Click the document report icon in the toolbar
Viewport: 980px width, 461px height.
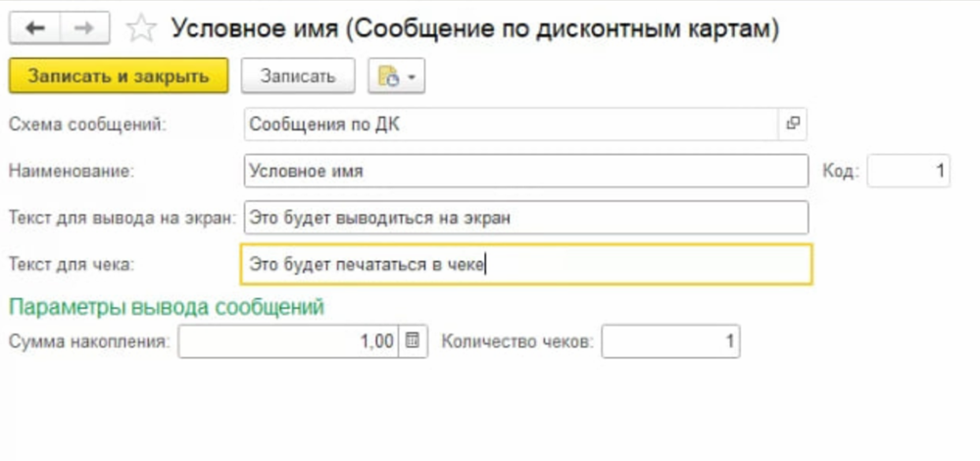(388, 77)
